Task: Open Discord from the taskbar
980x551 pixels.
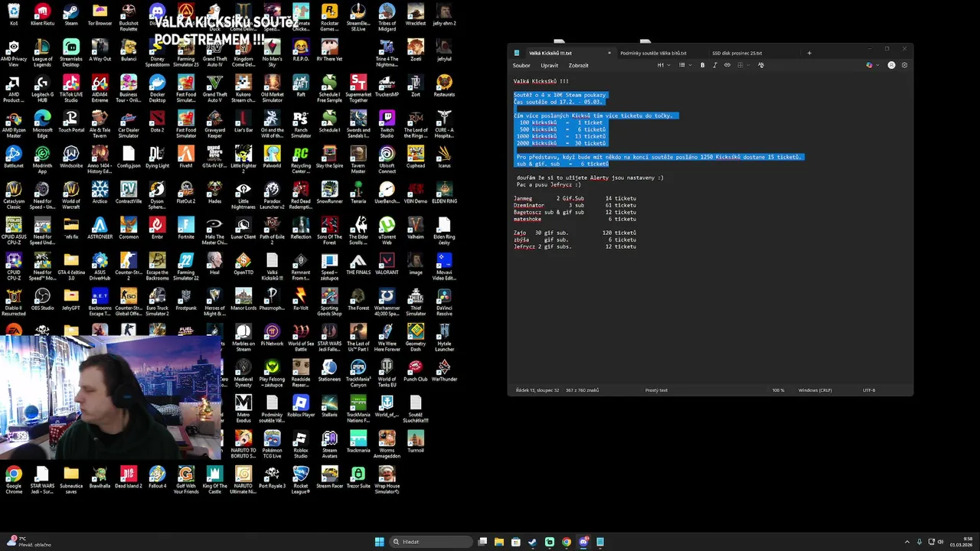Action: (583, 542)
